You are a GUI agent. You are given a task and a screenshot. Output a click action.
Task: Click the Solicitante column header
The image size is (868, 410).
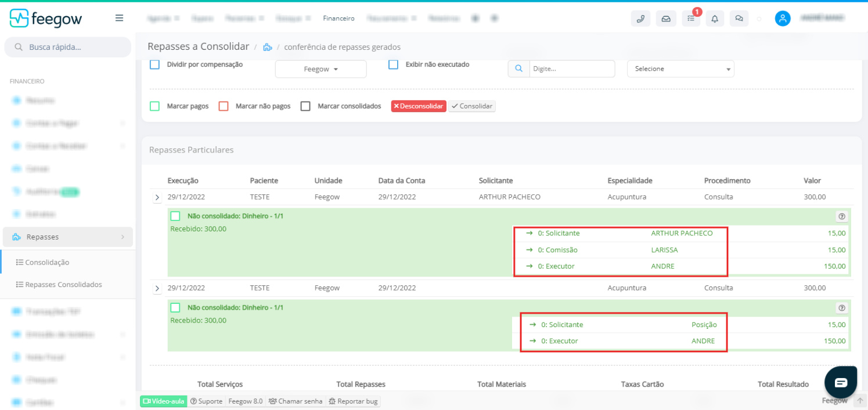click(x=496, y=180)
